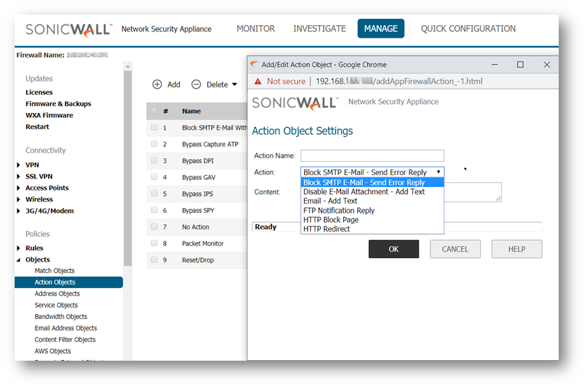This screenshot has height=390, width=588.
Task: Click the Add plus icon
Action: point(157,84)
